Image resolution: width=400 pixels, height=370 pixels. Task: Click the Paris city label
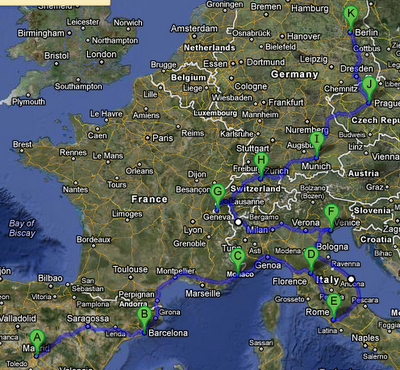click(163, 138)
